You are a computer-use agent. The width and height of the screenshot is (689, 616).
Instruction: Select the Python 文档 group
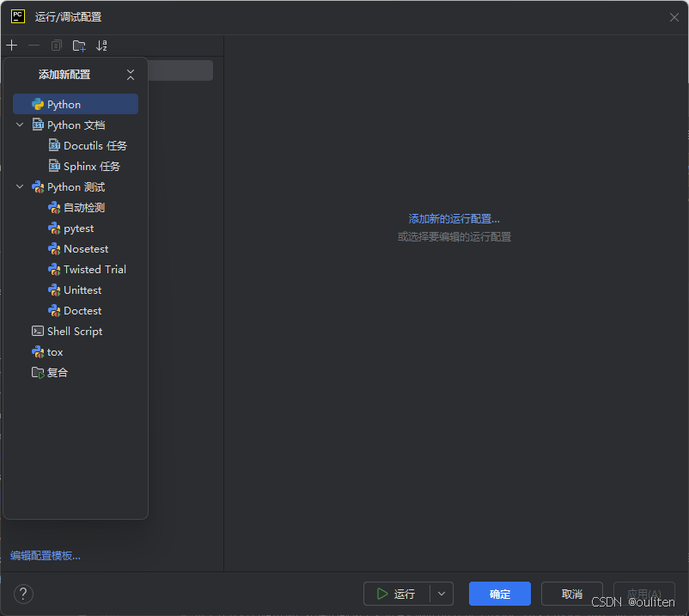pyautogui.click(x=76, y=125)
